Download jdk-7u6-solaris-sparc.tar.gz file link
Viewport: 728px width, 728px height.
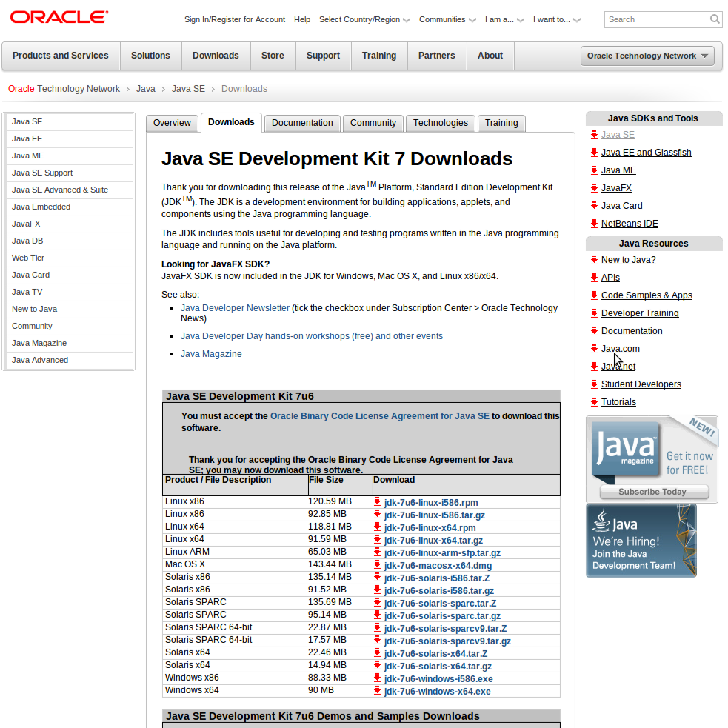coord(442,615)
